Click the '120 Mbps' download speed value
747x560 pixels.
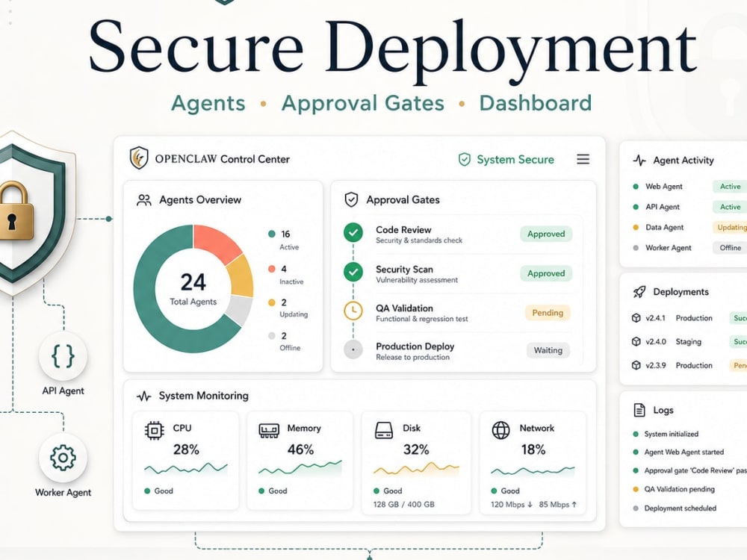click(511, 504)
